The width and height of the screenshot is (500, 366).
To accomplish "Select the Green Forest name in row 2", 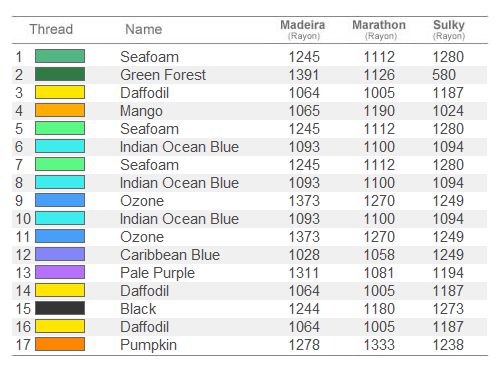I will tap(163, 75).
